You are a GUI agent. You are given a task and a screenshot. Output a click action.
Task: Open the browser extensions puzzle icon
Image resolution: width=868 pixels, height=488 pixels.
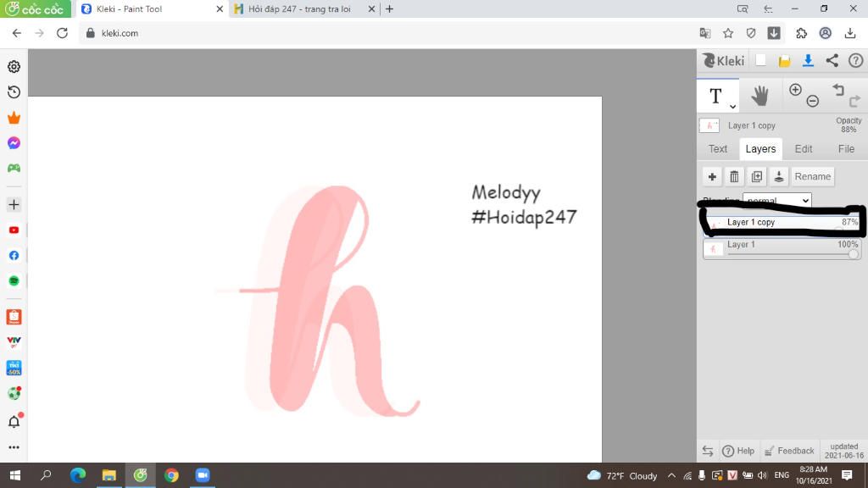click(x=802, y=33)
